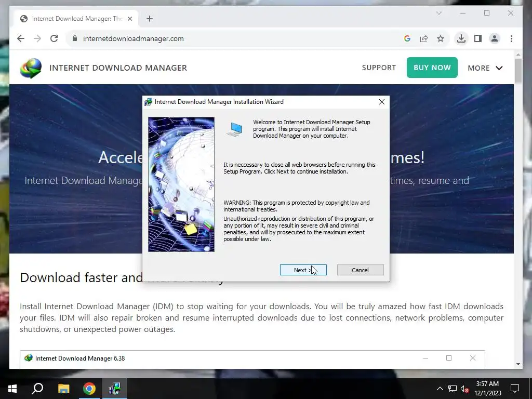The image size is (532, 399).
Task: Select the Internet Download Manager tab
Action: point(76,19)
